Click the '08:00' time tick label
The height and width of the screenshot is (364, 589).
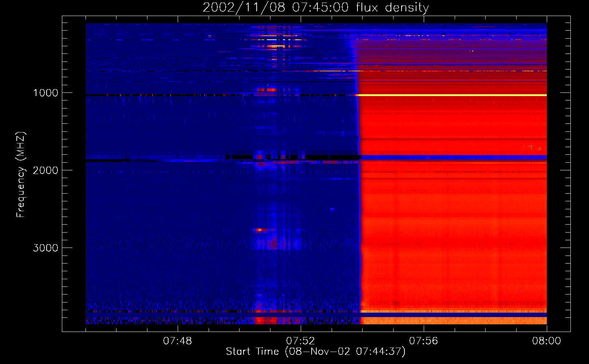pos(546,341)
